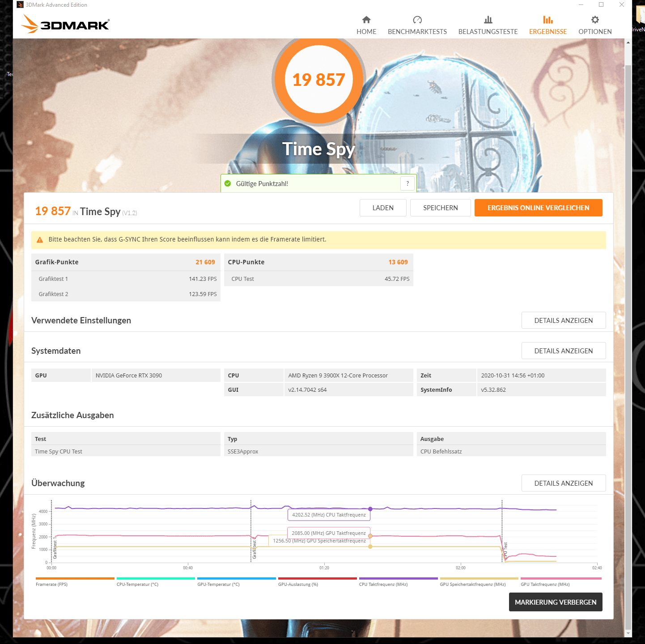
Task: Click the 3DMark title bar app icon
Action: click(x=20, y=5)
